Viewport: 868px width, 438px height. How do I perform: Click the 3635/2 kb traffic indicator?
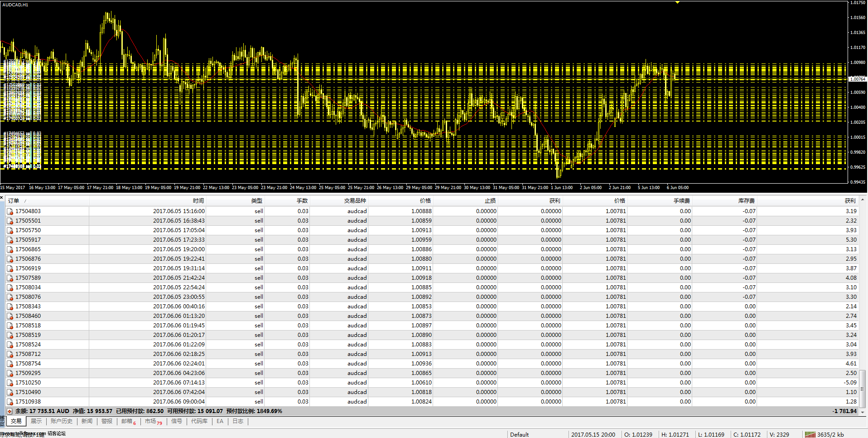coord(830,434)
